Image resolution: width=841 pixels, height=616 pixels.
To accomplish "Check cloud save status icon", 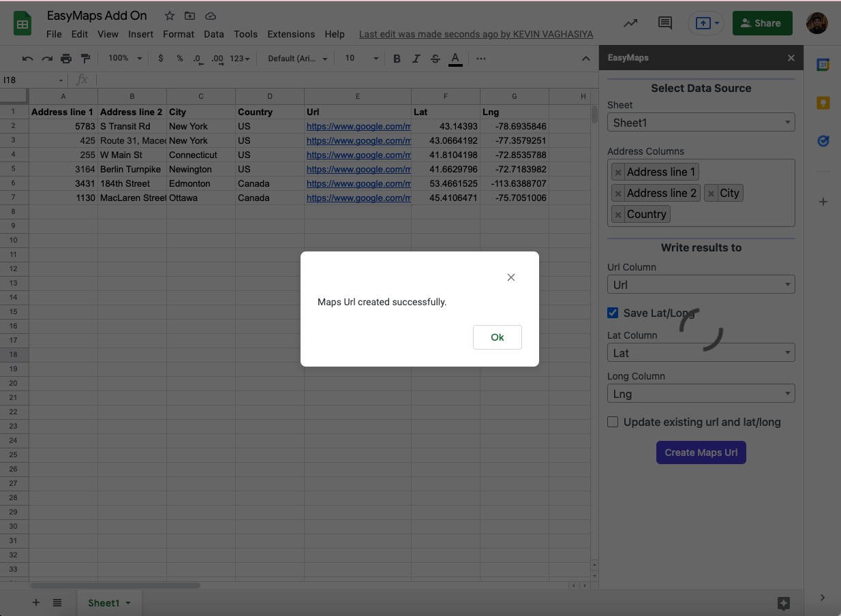I will point(211,16).
